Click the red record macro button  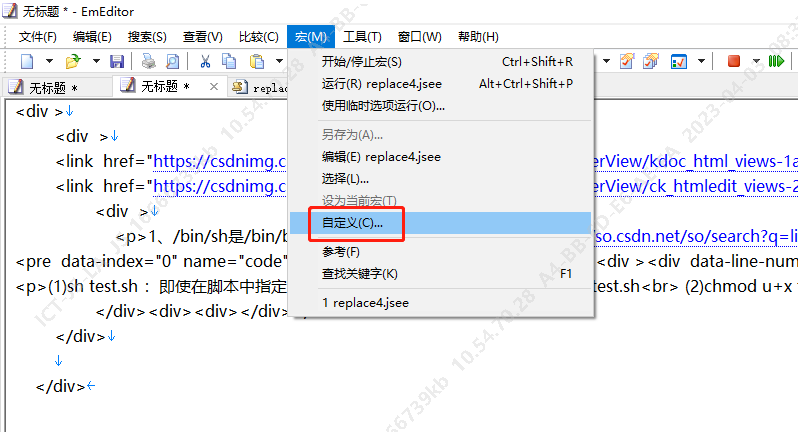[x=733, y=62]
